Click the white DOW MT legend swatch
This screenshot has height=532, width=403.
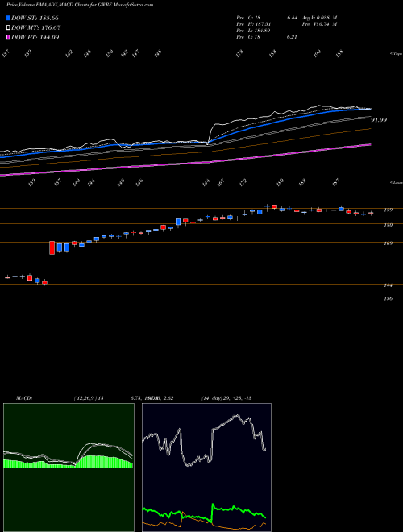[9, 27]
